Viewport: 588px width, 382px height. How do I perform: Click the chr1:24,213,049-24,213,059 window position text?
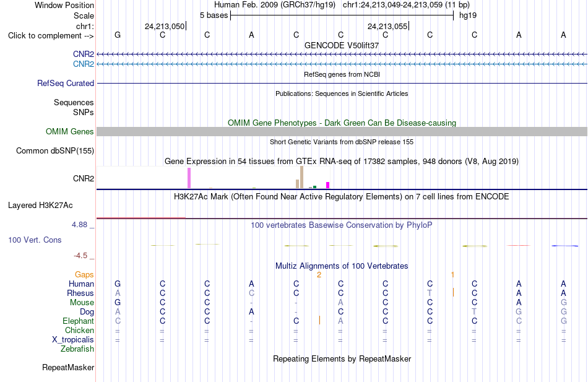point(406,5)
